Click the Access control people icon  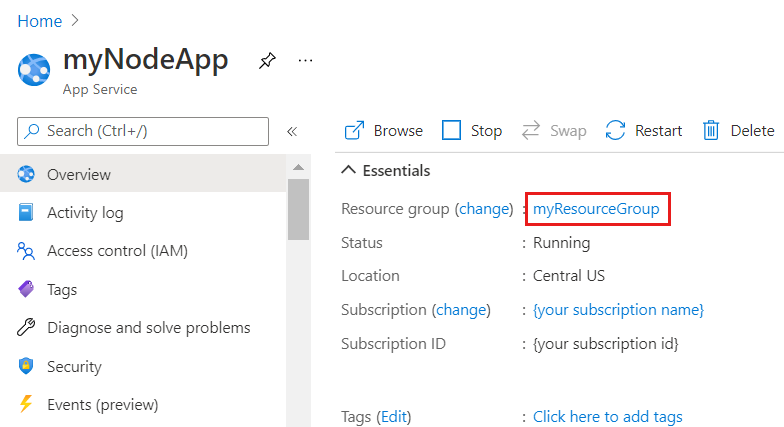(26, 250)
